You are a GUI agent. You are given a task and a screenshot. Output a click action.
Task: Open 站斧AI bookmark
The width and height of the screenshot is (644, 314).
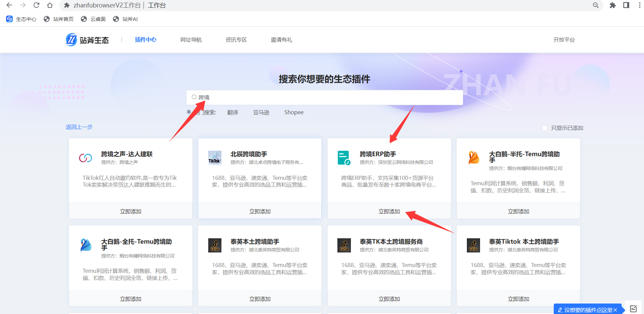coord(125,19)
